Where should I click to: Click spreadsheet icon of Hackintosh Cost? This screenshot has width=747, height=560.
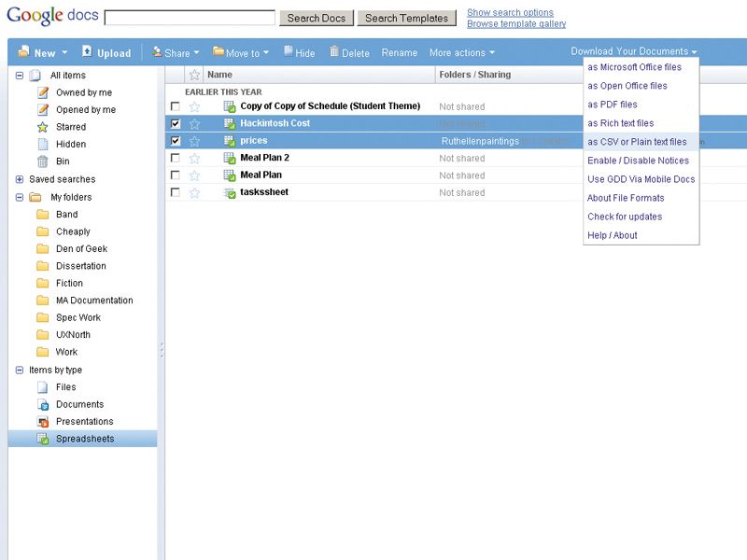tap(230, 124)
